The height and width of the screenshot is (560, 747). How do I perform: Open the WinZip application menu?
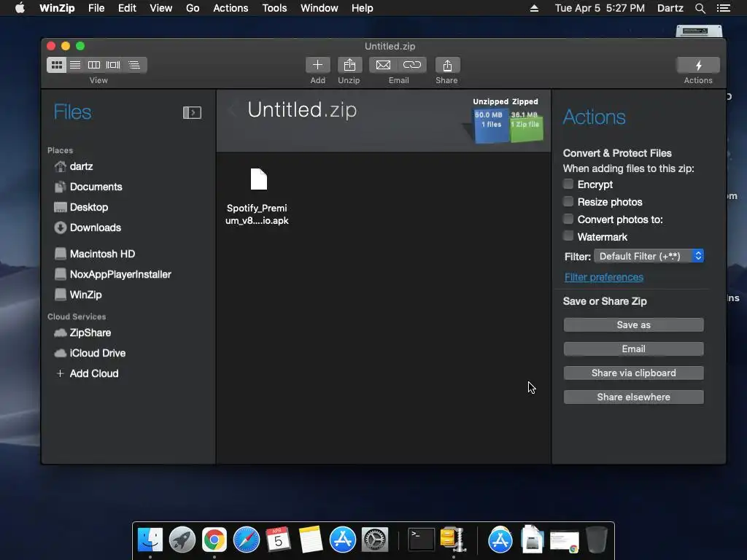coord(57,8)
